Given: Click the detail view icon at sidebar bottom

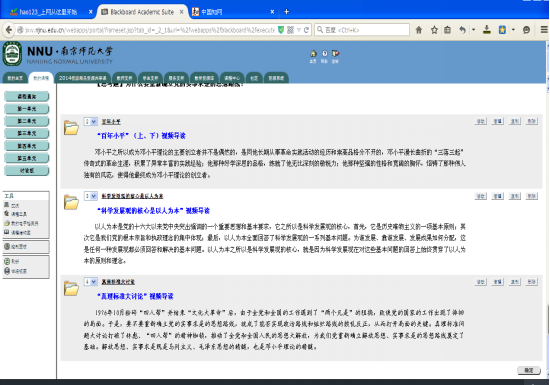Looking at the screenshot, I should point(7,271).
